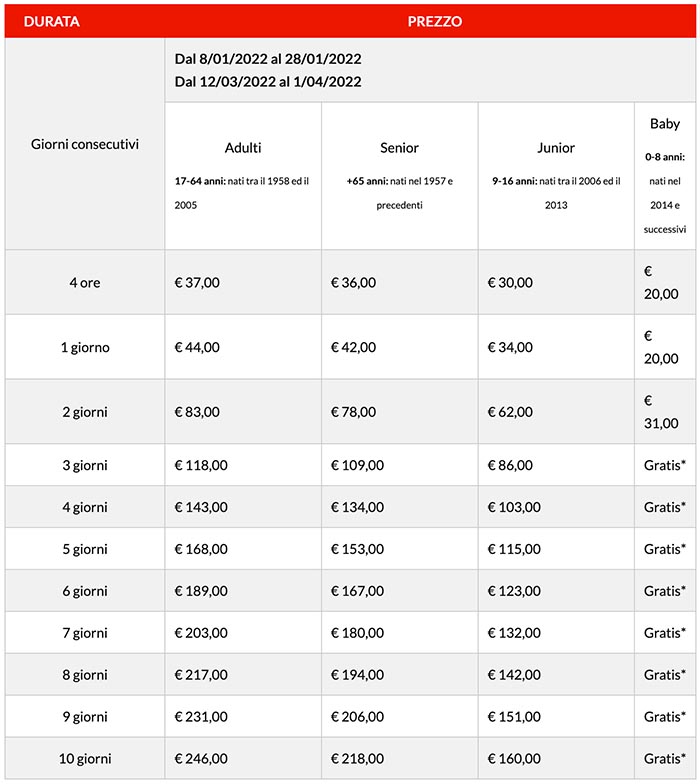Click the Baby category header

(x=665, y=124)
